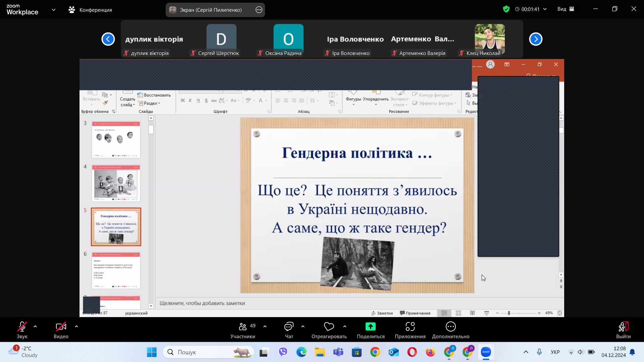Open the Дополнительно more options icon
This screenshot has height=362, width=644.
coord(450,327)
